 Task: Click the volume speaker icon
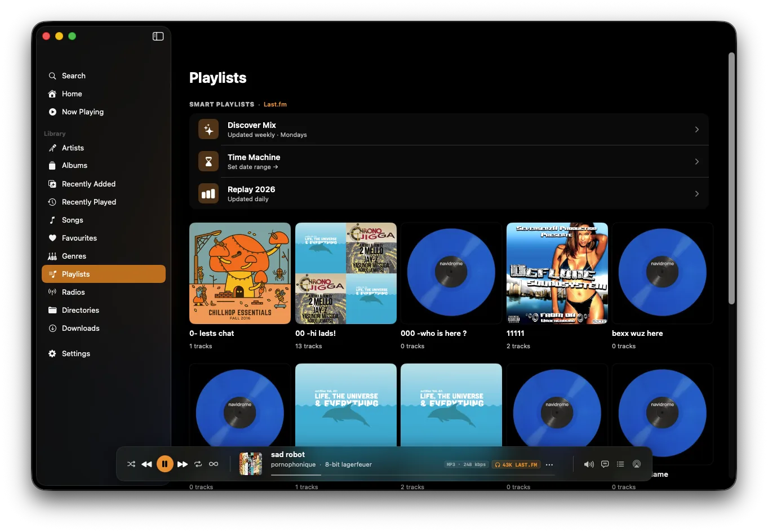pyautogui.click(x=589, y=464)
